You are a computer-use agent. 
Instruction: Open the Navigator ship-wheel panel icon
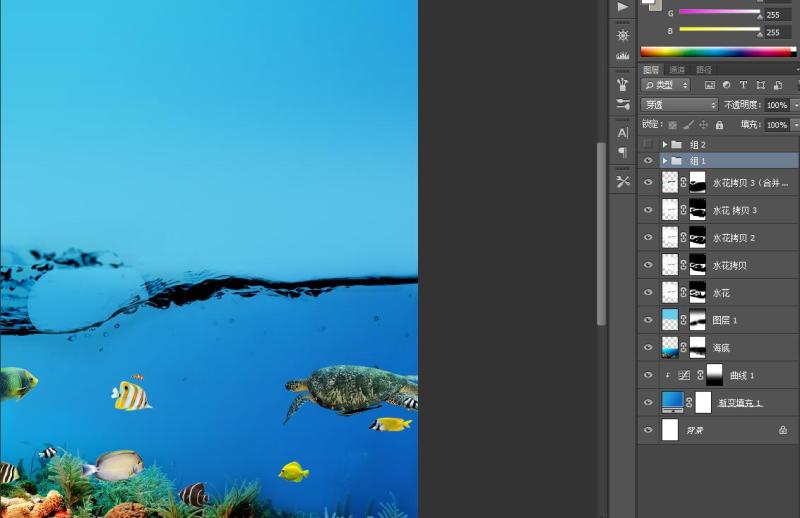point(622,36)
